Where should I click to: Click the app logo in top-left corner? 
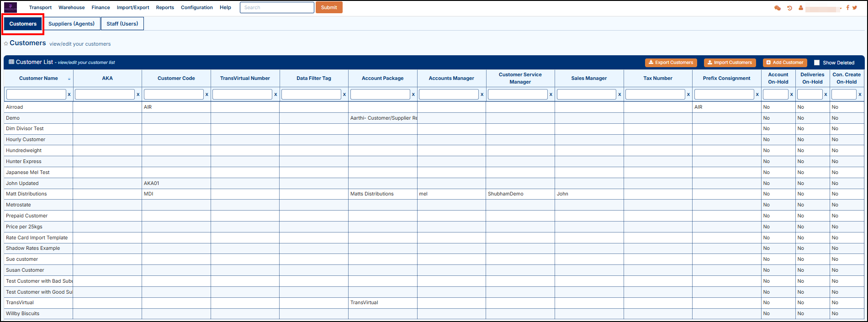click(11, 8)
